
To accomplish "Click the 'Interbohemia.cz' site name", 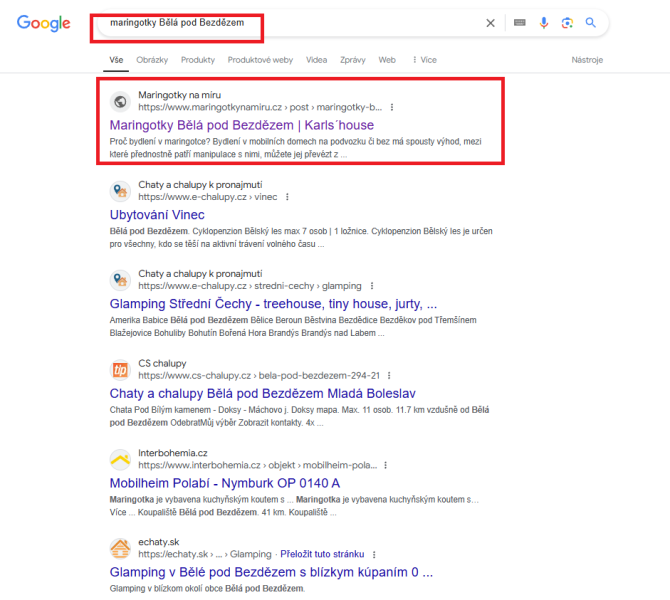I will tap(173, 453).
